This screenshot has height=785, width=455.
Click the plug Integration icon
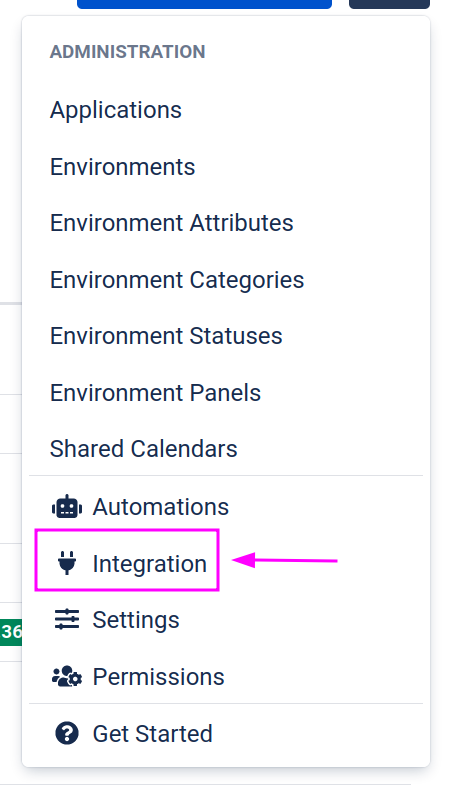[x=67, y=563]
